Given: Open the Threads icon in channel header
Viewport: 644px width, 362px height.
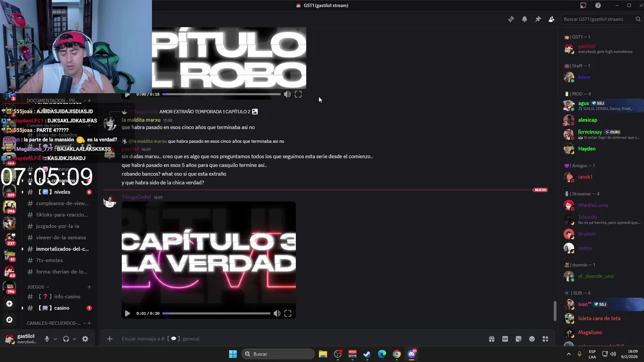Looking at the screenshot, I should 511,19.
